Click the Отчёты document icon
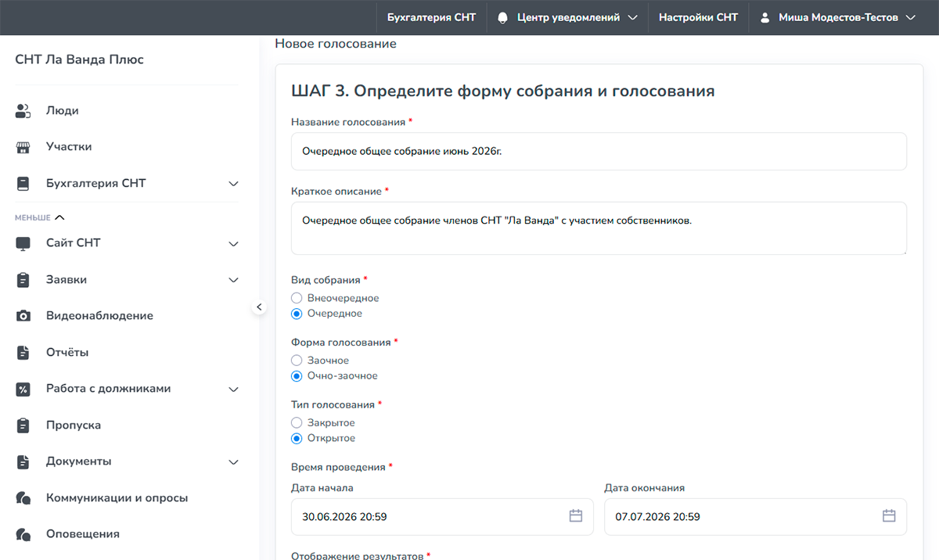The height and width of the screenshot is (560, 939). pyautogui.click(x=23, y=353)
